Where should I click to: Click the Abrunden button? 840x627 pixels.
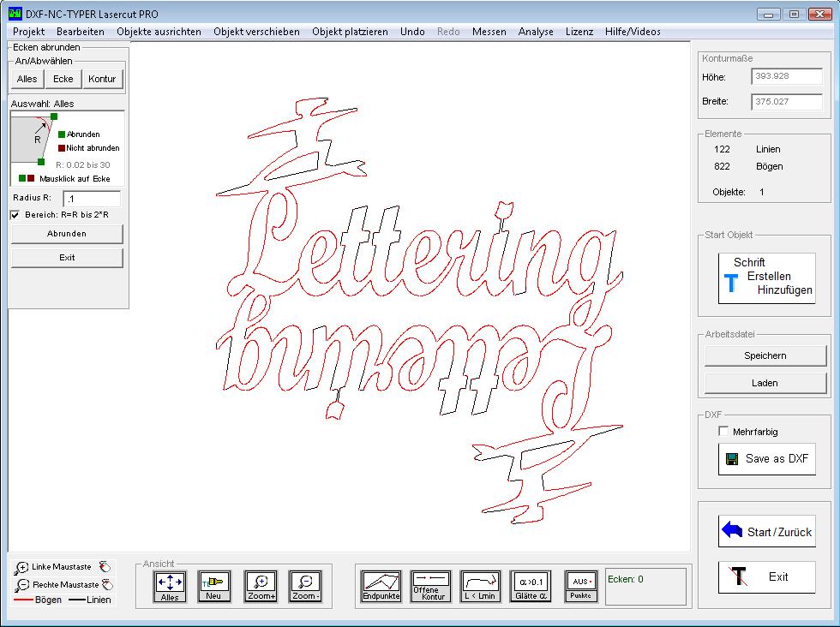[67, 234]
